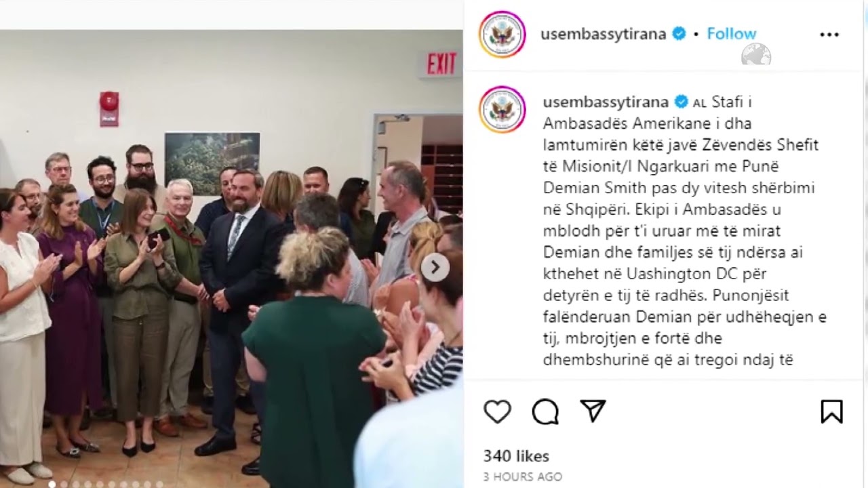Like the post with the heart icon
The width and height of the screenshot is (868, 488).
[497, 411]
